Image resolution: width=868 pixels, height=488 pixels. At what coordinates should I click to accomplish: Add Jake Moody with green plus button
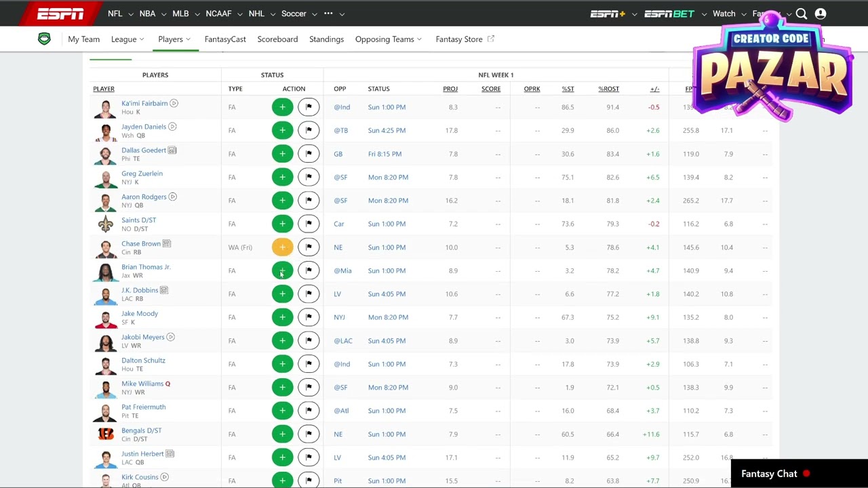pos(282,317)
